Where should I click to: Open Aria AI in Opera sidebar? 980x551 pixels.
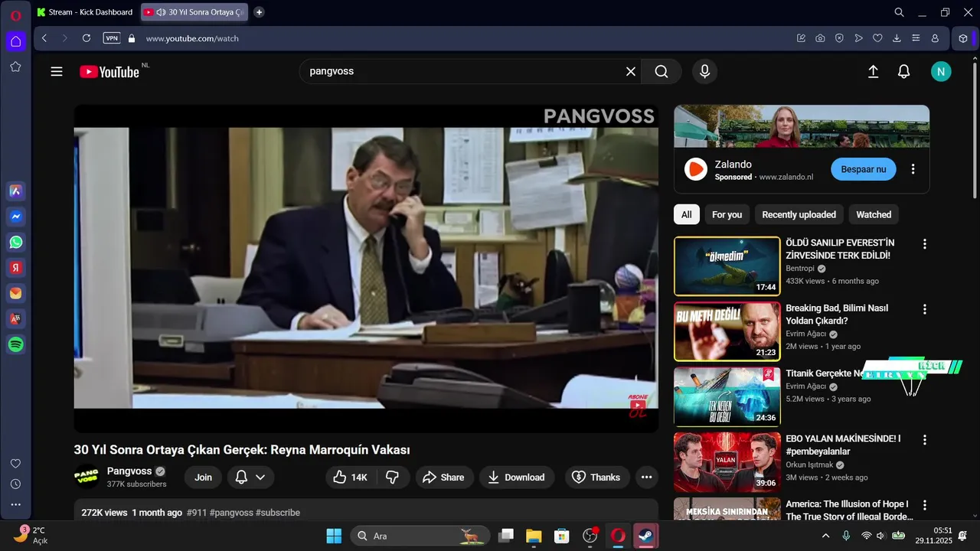[x=15, y=191]
